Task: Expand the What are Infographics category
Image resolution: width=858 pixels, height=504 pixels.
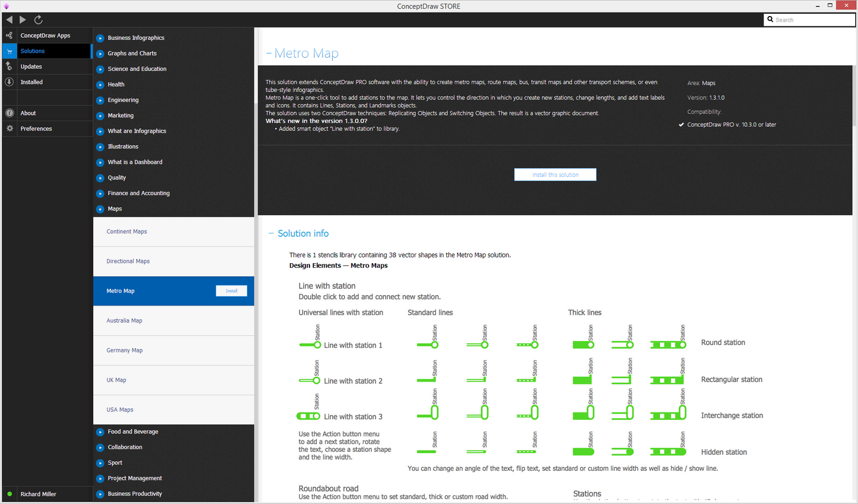Action: pyautogui.click(x=100, y=132)
